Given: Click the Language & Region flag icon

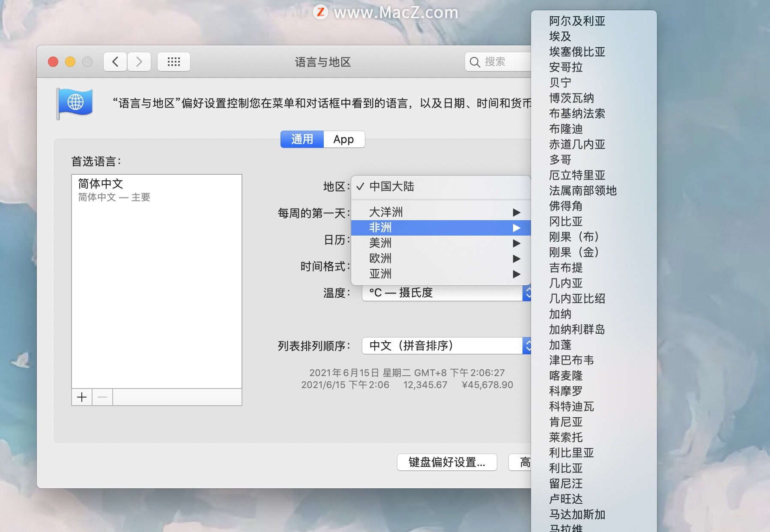Looking at the screenshot, I should [75, 103].
